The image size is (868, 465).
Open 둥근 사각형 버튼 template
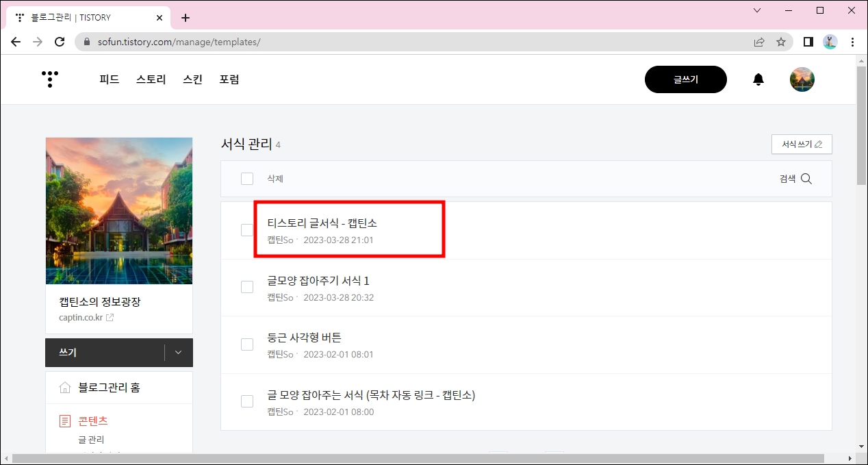click(x=304, y=338)
